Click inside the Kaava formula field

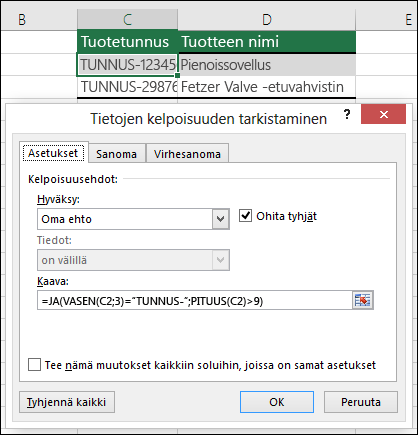tap(195, 301)
